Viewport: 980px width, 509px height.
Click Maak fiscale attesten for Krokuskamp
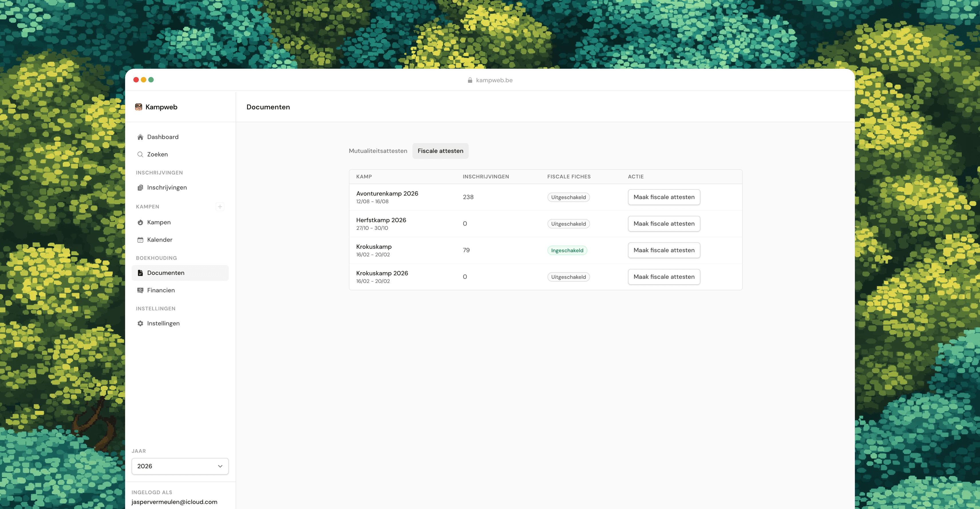point(663,250)
